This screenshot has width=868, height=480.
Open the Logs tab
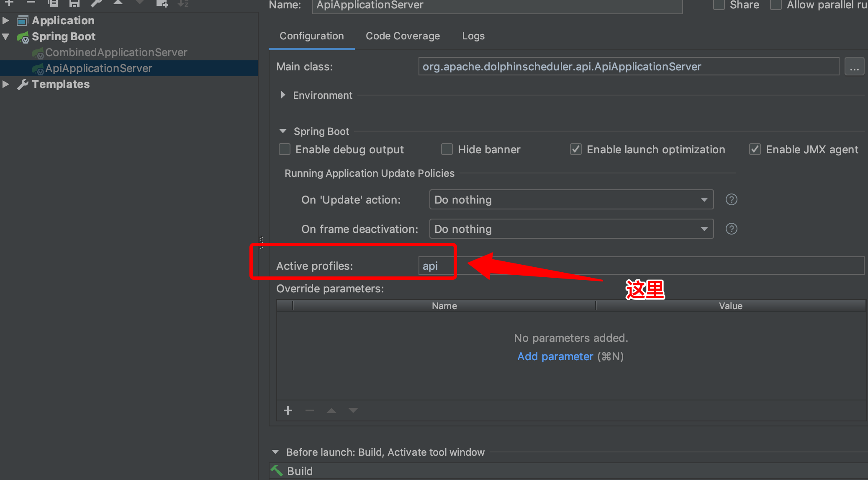(x=473, y=36)
